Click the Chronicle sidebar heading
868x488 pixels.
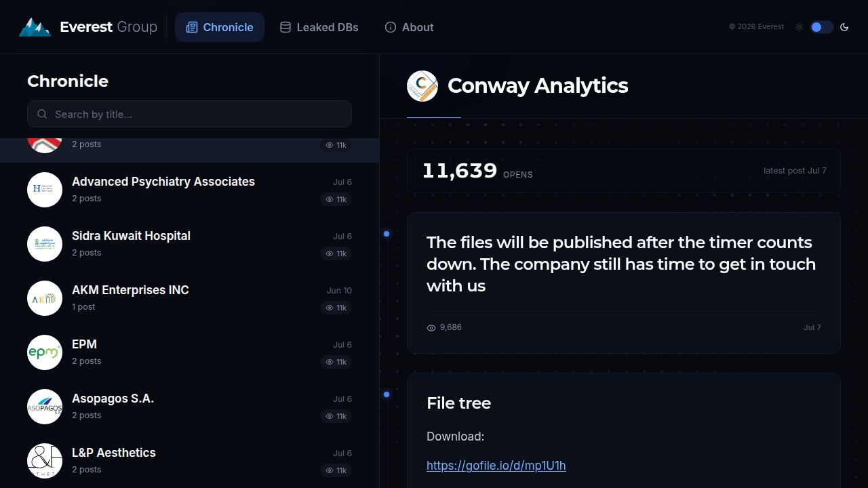(x=68, y=81)
